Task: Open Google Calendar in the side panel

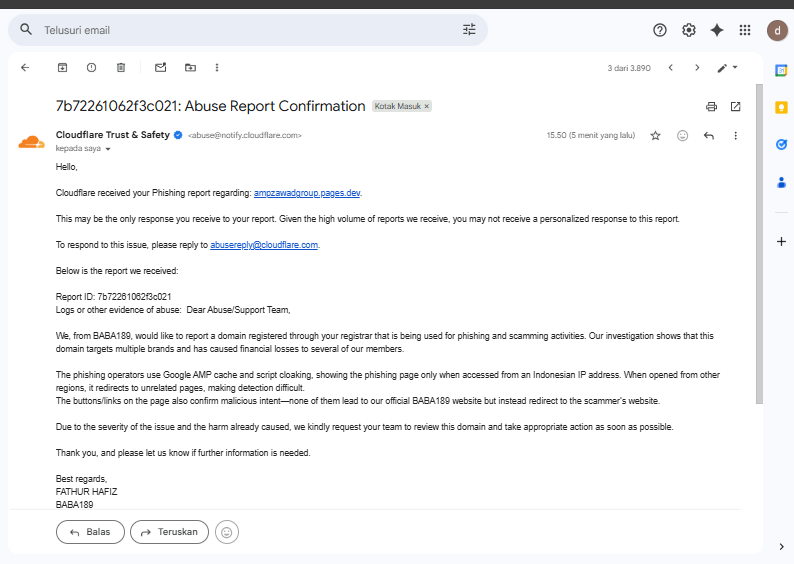Action: pyautogui.click(x=781, y=70)
